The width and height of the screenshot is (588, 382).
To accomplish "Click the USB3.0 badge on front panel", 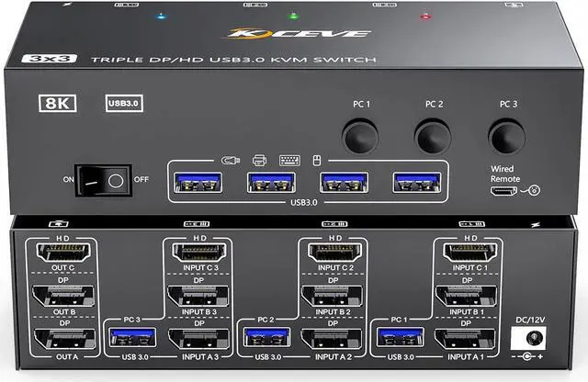I will (125, 102).
